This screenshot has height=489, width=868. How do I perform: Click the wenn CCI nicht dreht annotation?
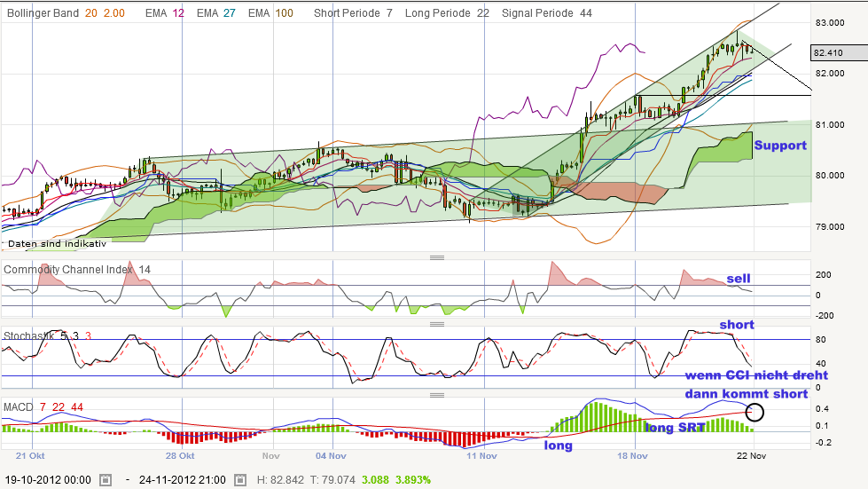(757, 375)
